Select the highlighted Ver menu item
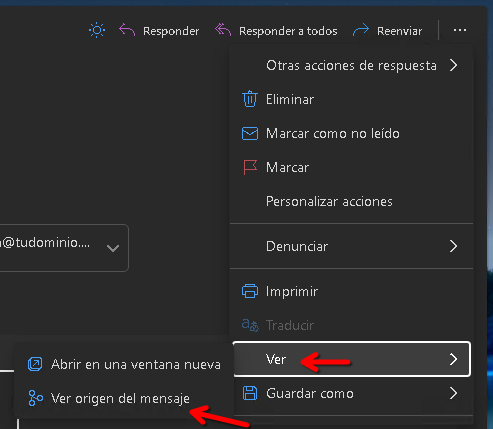The height and width of the screenshot is (429, 493). tap(352, 359)
